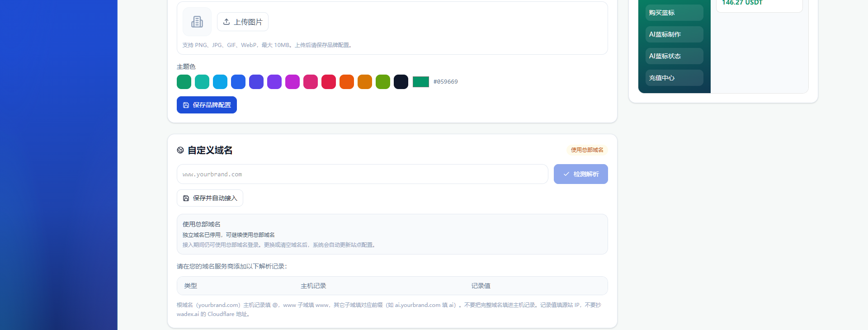Click the brand logo placeholder icon
This screenshot has height=330, width=868.
pyautogui.click(x=197, y=22)
